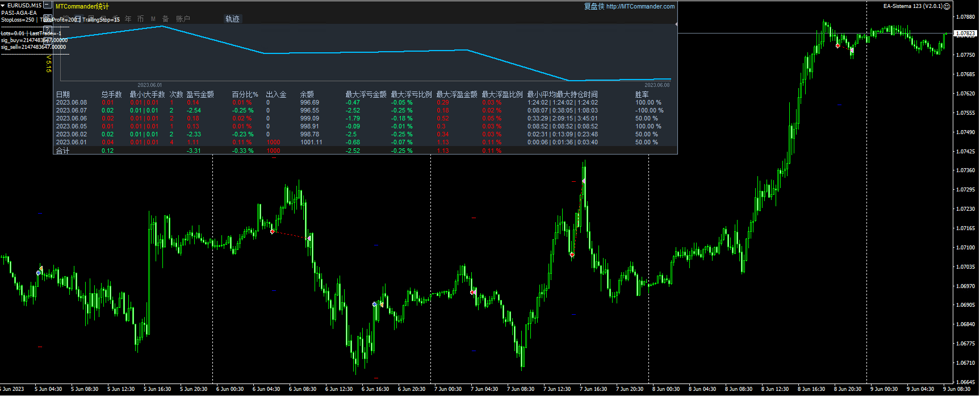Viewport: 980px width, 396px height.
Task: Open the 备 tab
Action: [165, 19]
